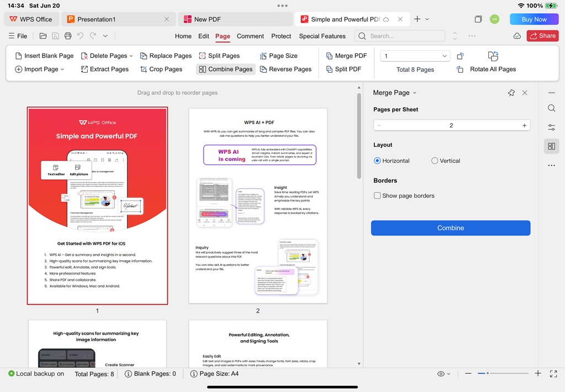
Task: Click the zoom slider handle in status bar
Action: point(487,373)
